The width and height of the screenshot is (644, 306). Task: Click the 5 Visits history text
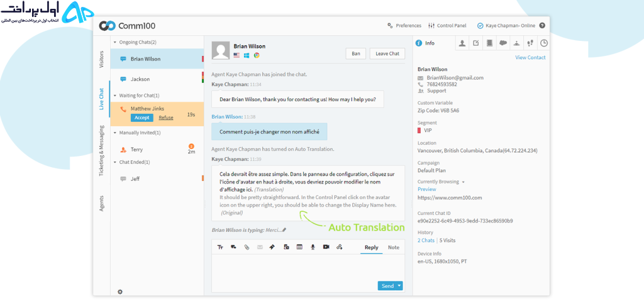coord(447,240)
